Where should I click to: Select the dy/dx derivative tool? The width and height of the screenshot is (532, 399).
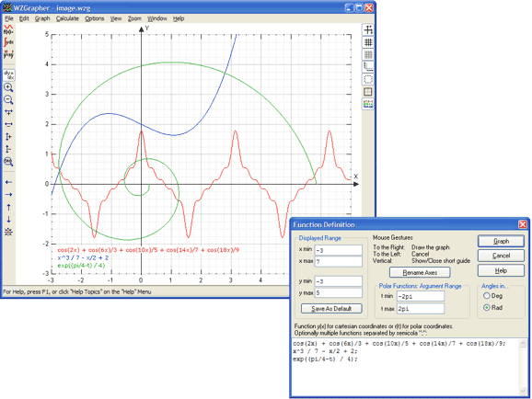8,74
